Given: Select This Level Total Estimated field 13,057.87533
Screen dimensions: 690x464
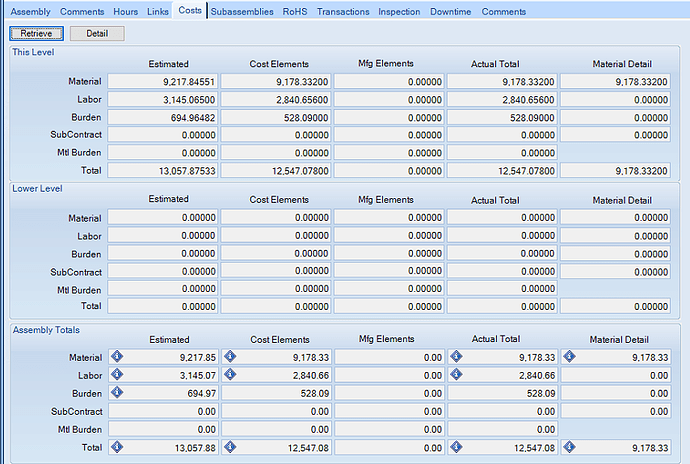Looking at the screenshot, I should click(x=163, y=170).
